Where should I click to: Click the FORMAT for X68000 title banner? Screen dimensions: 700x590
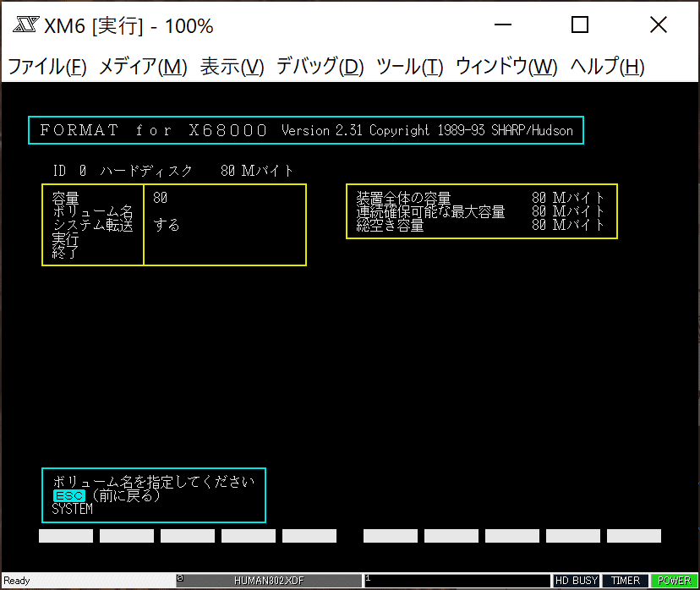coord(306,130)
